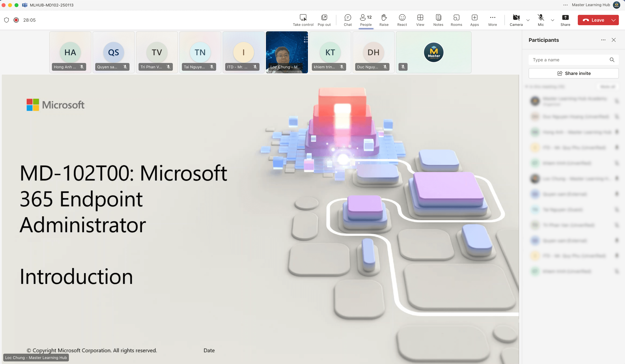
Task: Focus the Type a name search field
Action: [573, 60]
